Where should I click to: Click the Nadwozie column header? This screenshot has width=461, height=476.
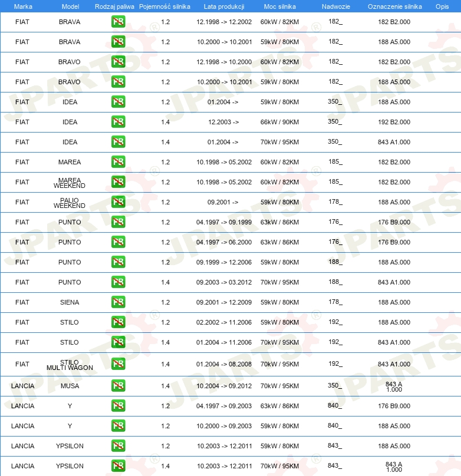[x=336, y=6]
